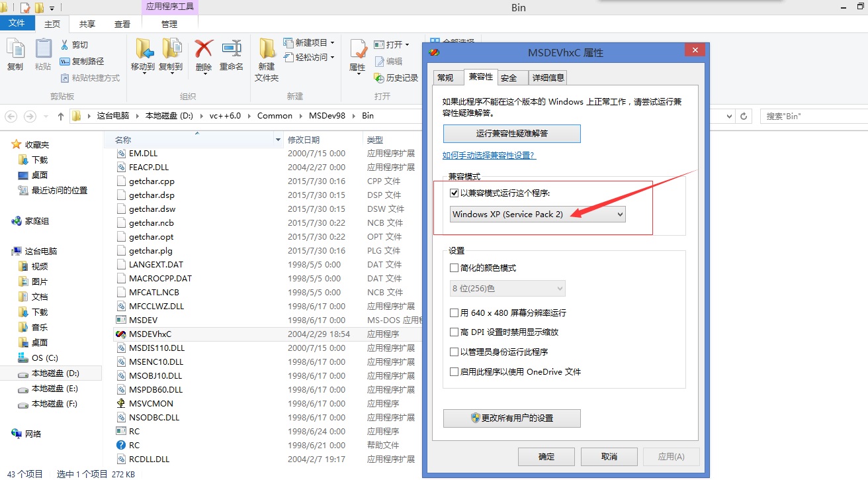Image resolution: width=868 pixels, height=480 pixels.
Task: Switch to the Share (共享) ribbon tab
Action: (x=87, y=24)
